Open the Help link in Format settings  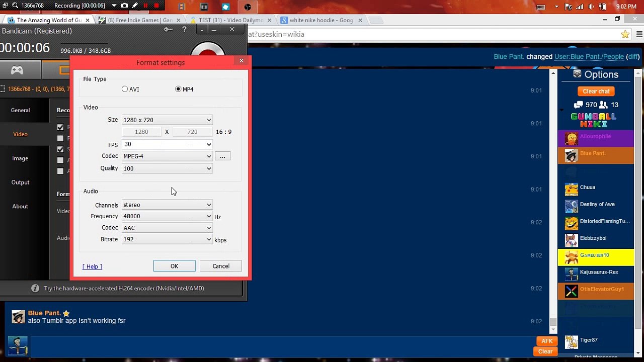[x=93, y=266]
